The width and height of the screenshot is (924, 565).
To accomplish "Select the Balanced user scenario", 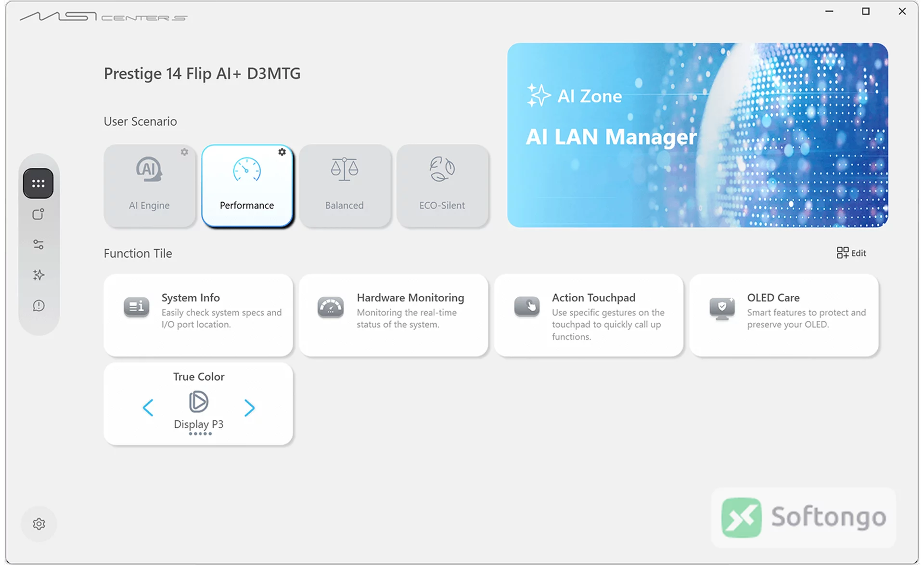I will point(345,185).
